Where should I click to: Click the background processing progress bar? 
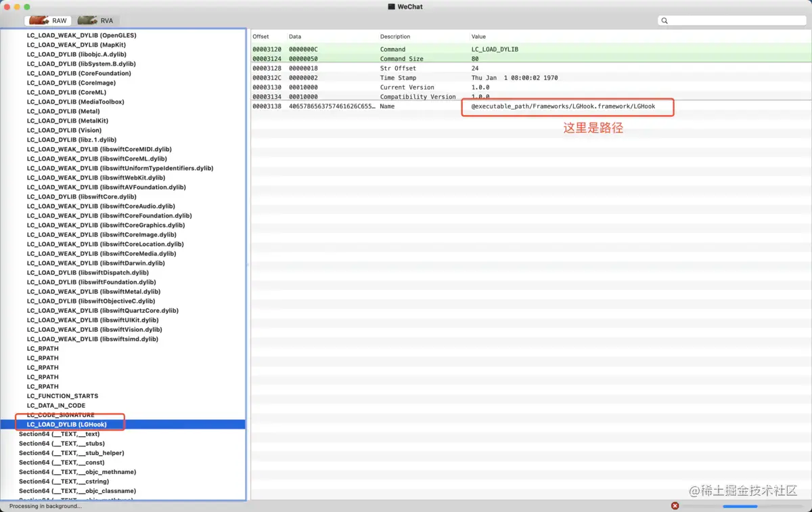click(x=740, y=506)
